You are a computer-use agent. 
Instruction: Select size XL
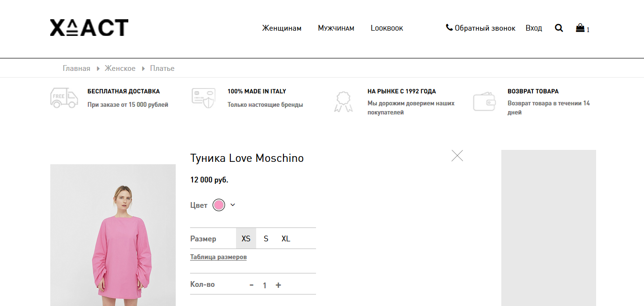coord(286,238)
